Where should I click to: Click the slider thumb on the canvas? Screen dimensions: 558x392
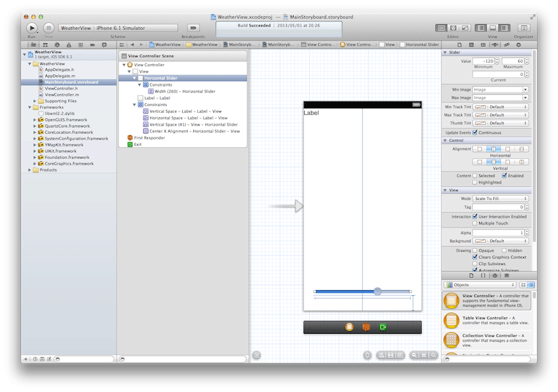[377, 292]
